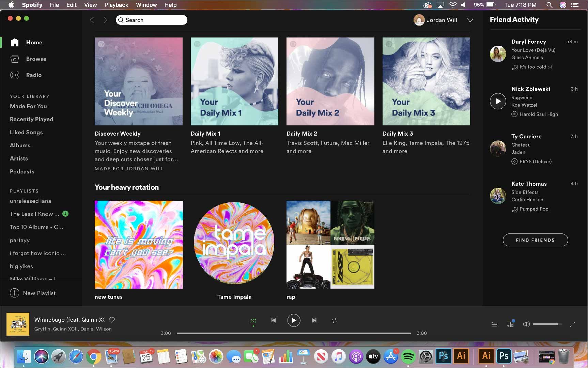Click the FIND FRIENDS button
The height and width of the screenshot is (368, 588).
(536, 240)
